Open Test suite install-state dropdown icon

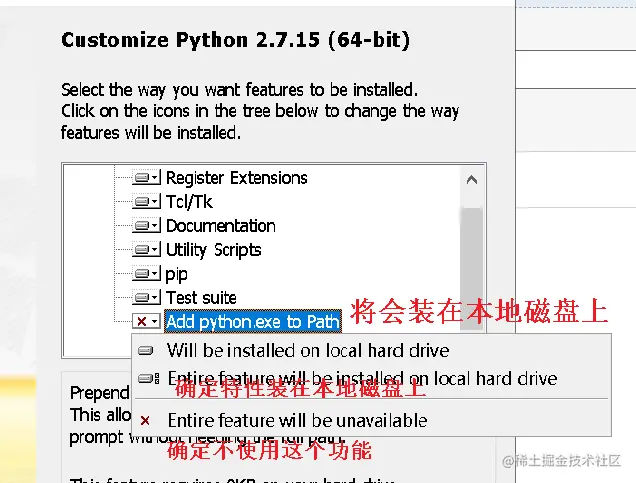pos(146,298)
